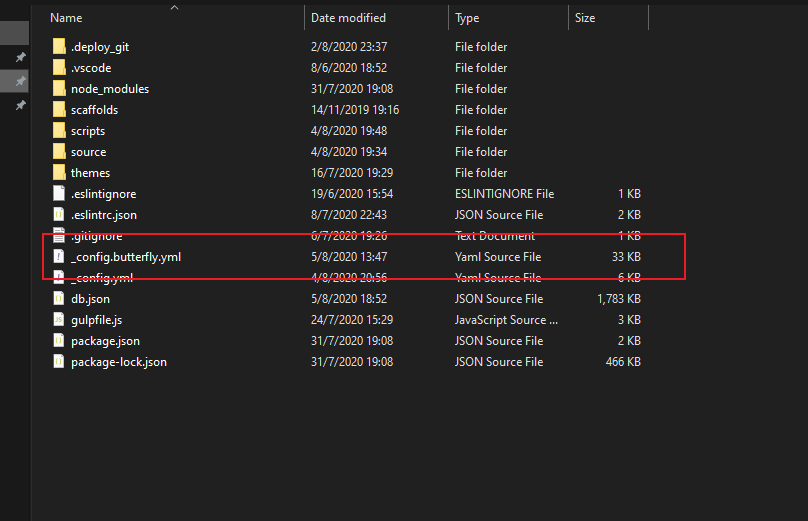This screenshot has height=521, width=808.
Task: Click the sort arrow above Name column
Action: pos(174,7)
